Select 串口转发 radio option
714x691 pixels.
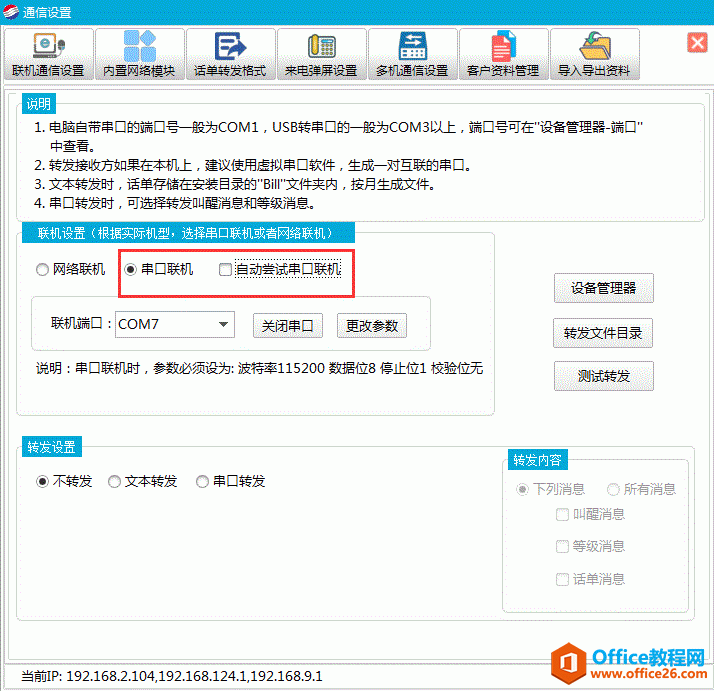(x=202, y=481)
